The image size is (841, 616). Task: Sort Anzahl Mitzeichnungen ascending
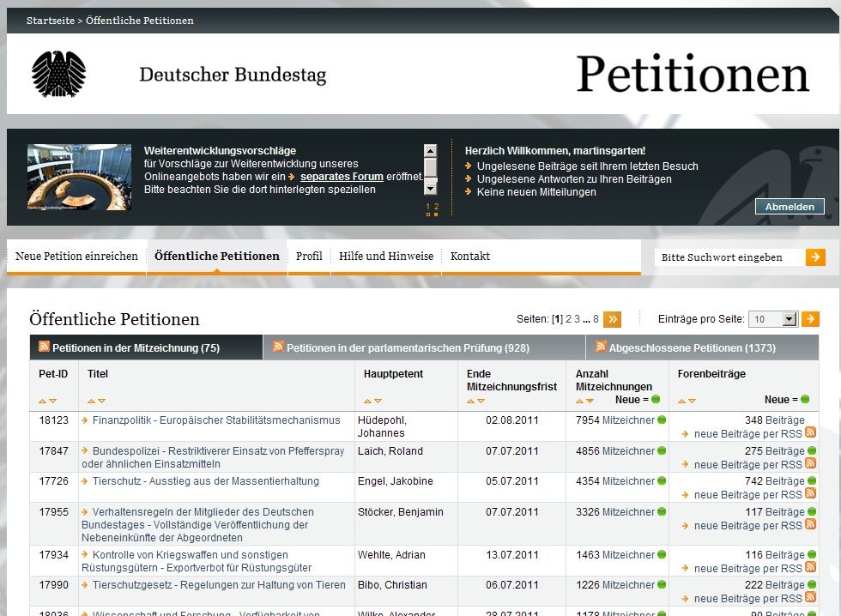(579, 401)
